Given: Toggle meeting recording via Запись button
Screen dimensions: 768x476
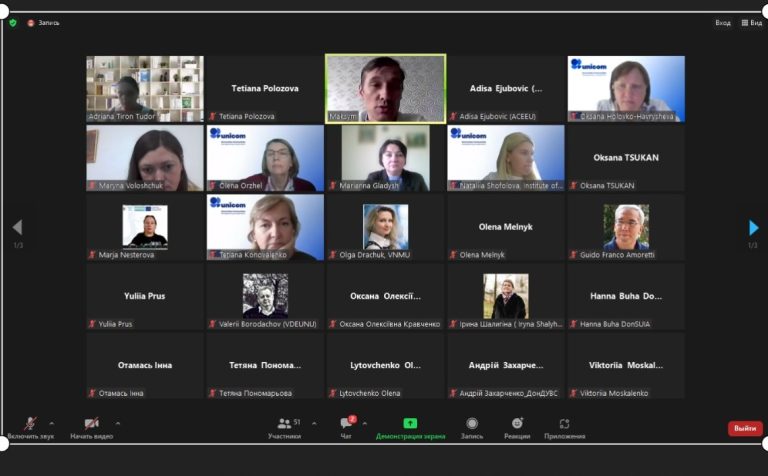Looking at the screenshot, I should [472, 428].
